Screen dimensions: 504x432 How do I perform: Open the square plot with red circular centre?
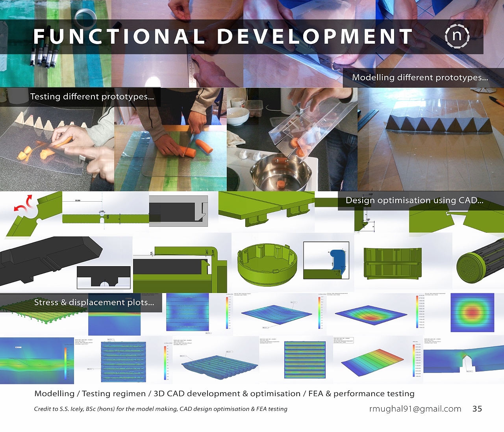pyautogui.click(x=472, y=312)
